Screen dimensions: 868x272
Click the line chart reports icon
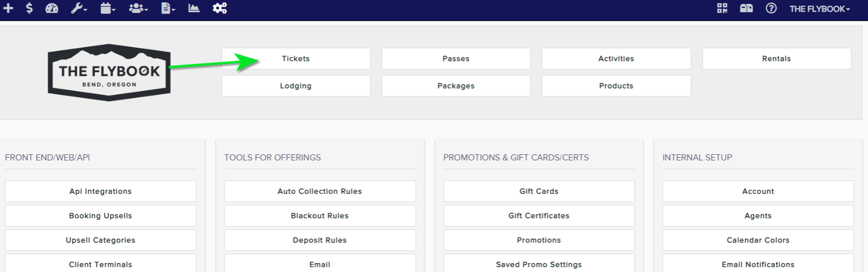click(x=194, y=8)
